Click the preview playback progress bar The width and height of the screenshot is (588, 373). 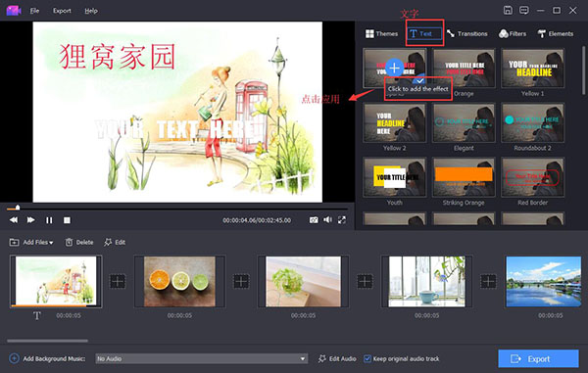point(177,208)
